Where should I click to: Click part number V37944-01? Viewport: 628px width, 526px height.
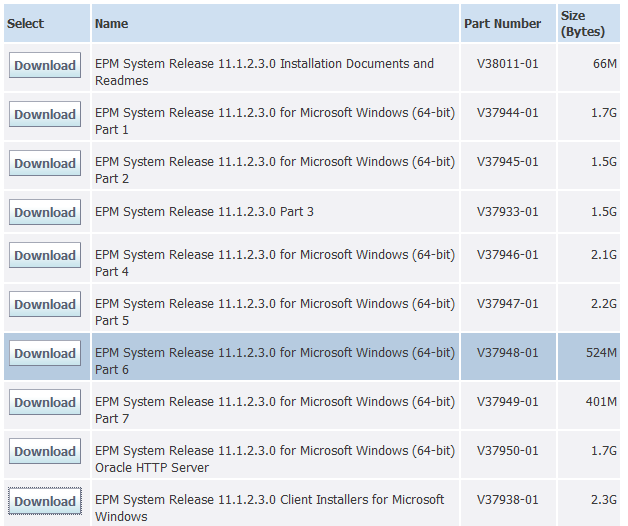tap(507, 113)
